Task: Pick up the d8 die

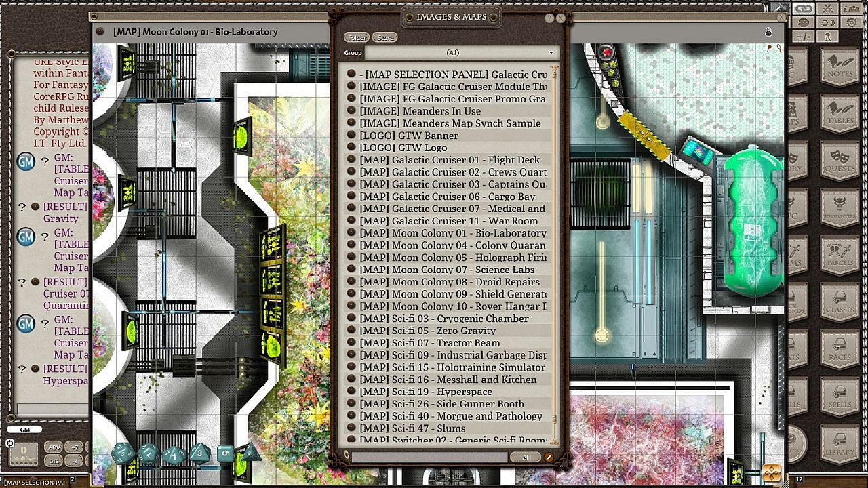Action: (199, 453)
